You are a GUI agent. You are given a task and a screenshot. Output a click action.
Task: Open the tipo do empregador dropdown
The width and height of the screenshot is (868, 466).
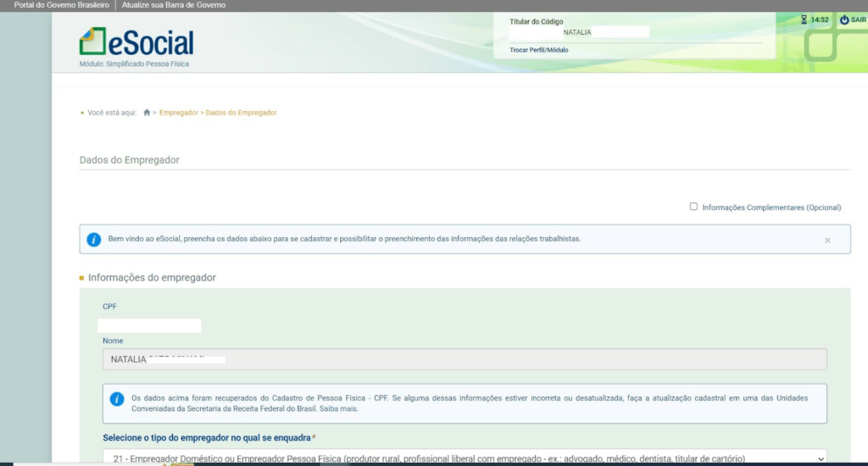click(x=465, y=458)
